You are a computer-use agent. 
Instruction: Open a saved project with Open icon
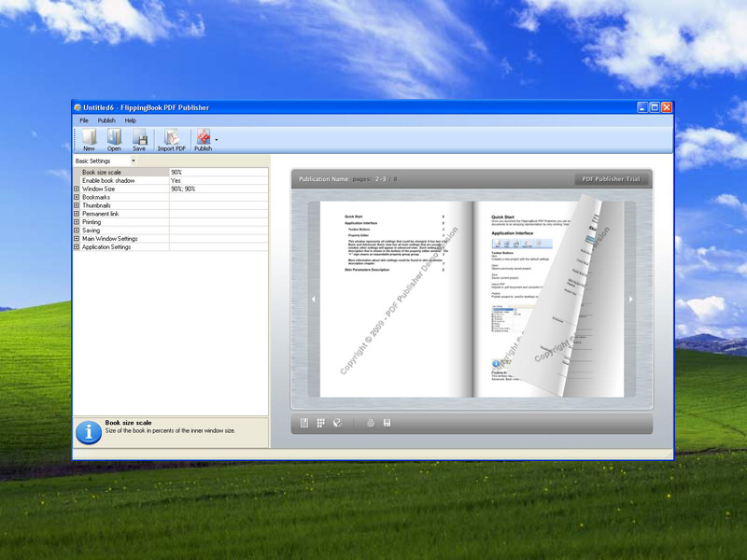pos(114,139)
